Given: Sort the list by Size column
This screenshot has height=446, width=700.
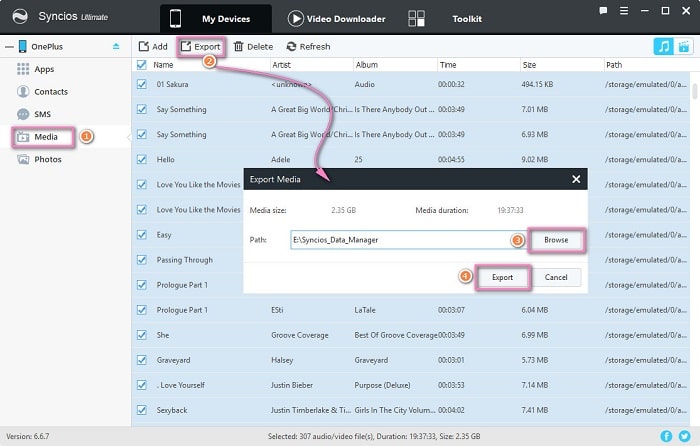Looking at the screenshot, I should coord(528,65).
